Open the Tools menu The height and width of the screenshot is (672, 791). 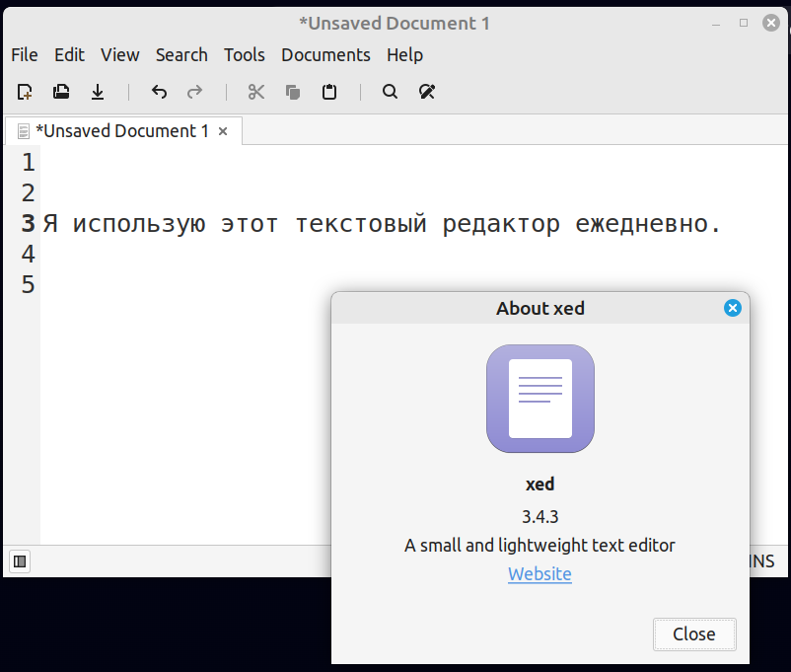(x=245, y=54)
